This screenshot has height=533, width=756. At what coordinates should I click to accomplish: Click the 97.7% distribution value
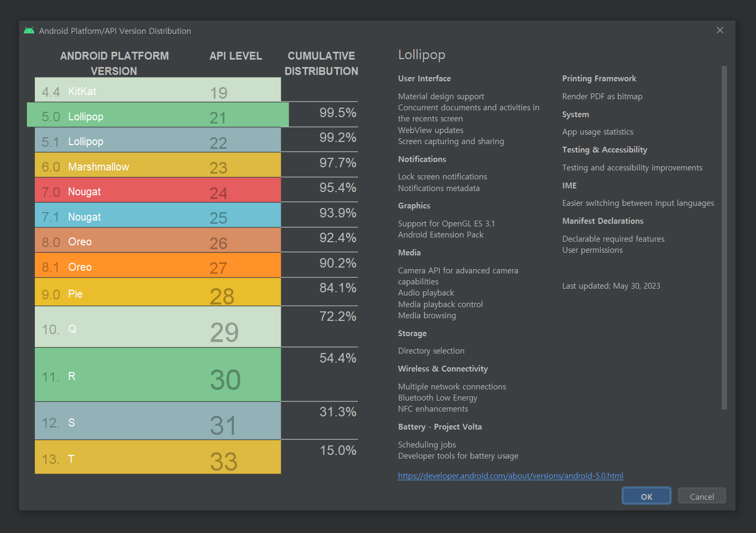click(x=338, y=163)
